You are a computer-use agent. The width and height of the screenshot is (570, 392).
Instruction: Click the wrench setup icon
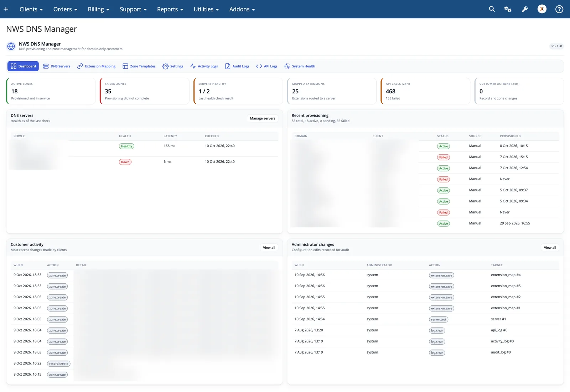pyautogui.click(x=525, y=9)
